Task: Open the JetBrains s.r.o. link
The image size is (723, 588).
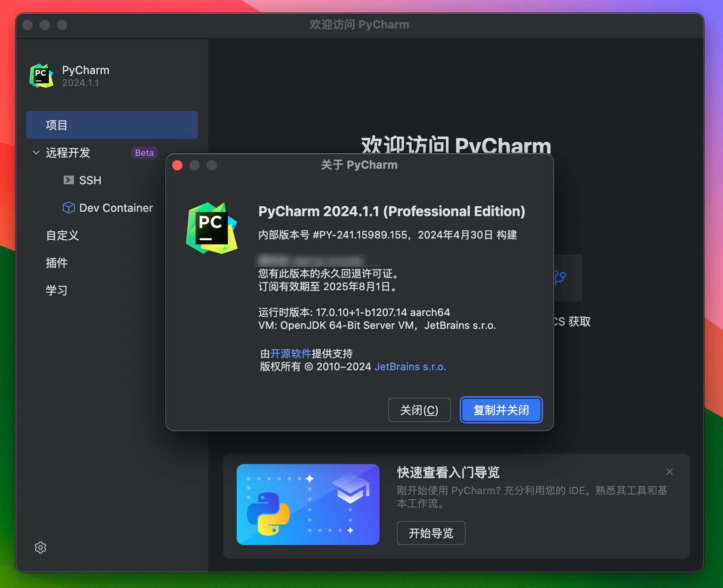Action: tap(410, 366)
